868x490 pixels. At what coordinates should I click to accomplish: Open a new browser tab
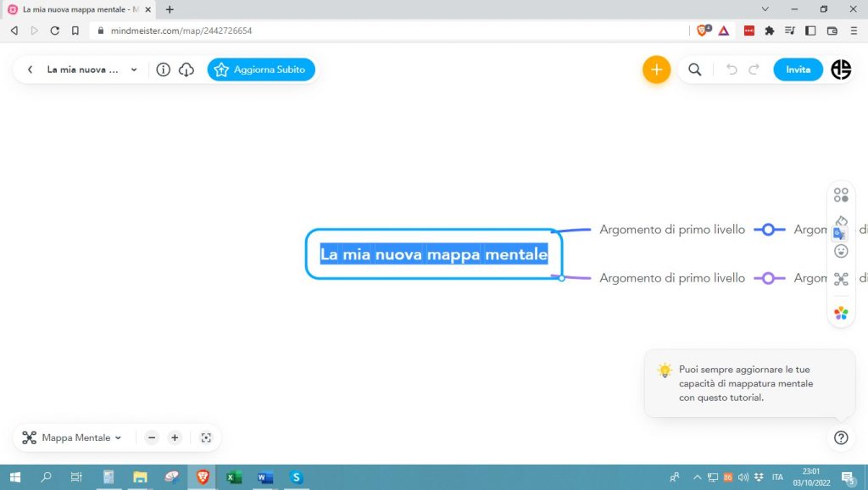click(x=170, y=9)
